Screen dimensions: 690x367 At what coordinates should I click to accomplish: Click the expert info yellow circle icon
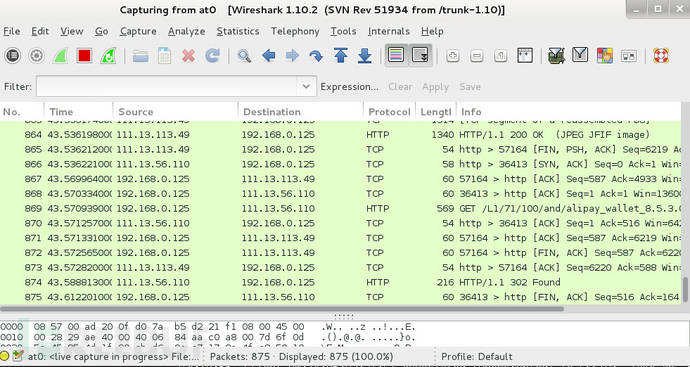(x=5, y=356)
